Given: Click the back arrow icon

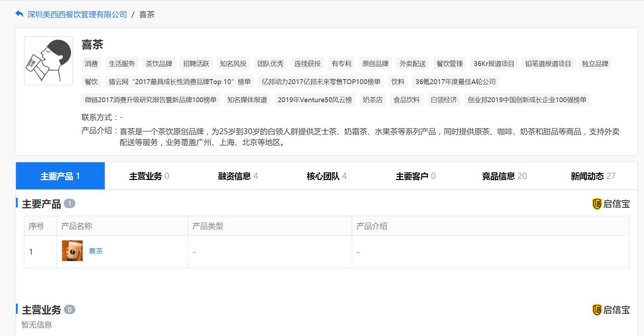Looking at the screenshot, I should click(19, 13).
